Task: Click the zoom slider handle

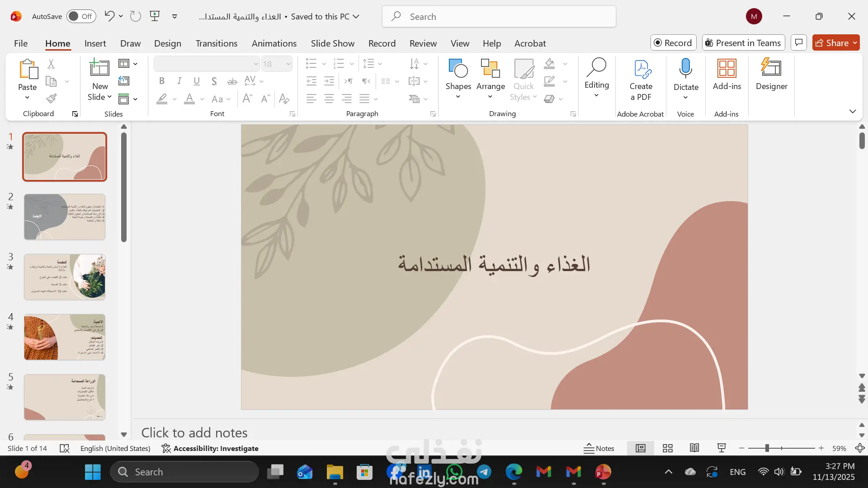Action: point(767,448)
